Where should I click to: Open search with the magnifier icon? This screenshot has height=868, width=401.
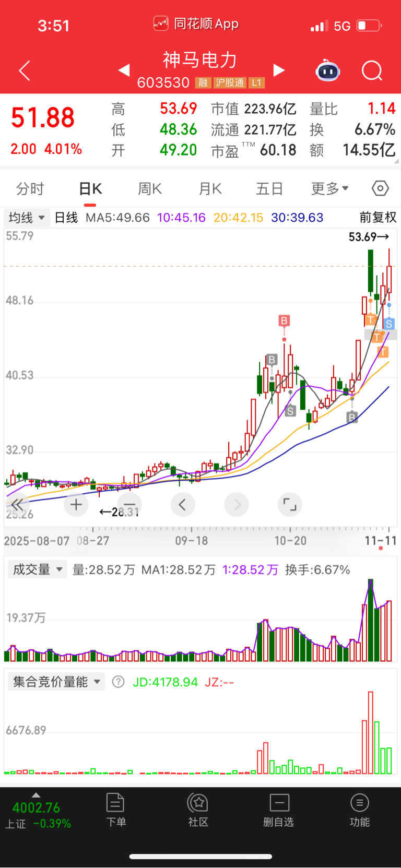(372, 70)
